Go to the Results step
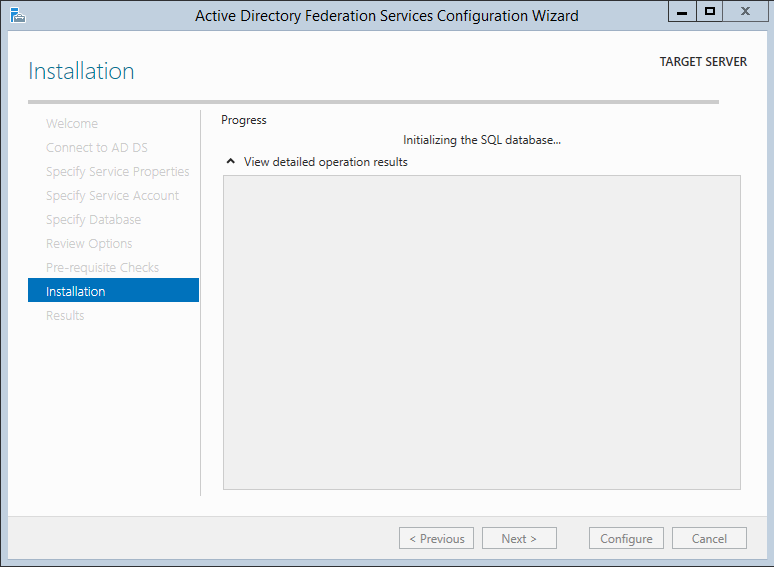This screenshot has width=774, height=567. 65,316
